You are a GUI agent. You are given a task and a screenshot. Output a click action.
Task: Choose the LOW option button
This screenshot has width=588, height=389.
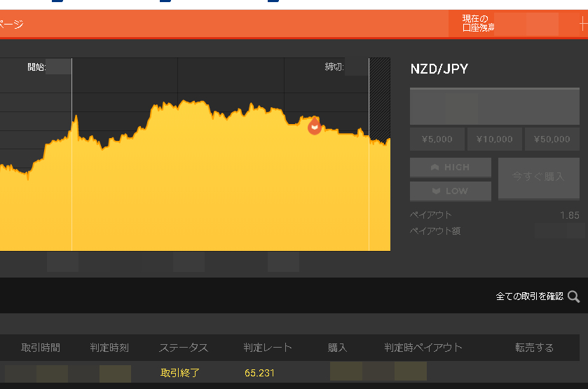(451, 191)
